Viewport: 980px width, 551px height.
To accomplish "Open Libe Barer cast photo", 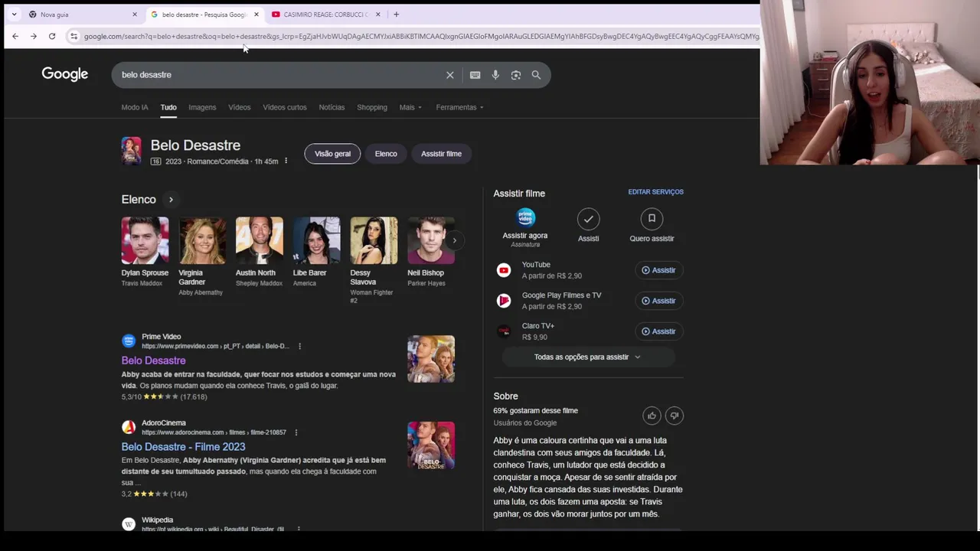I will point(316,240).
